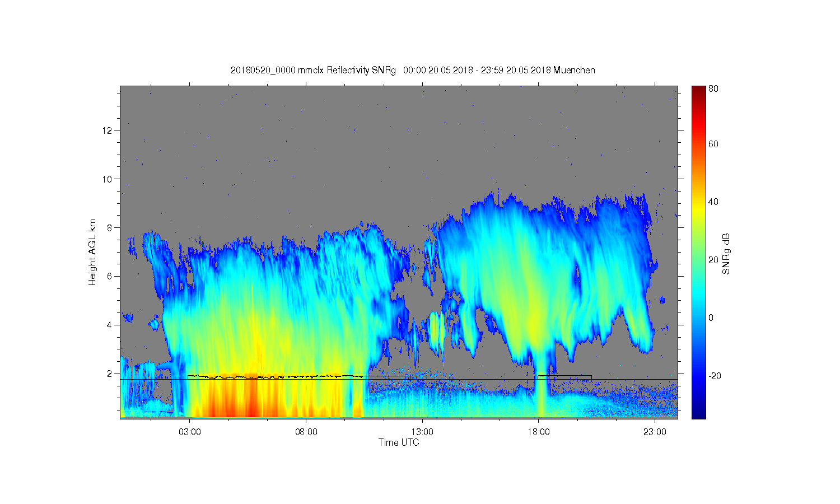
Task: Click the height tick label 4
Action: pyautogui.click(x=110, y=325)
